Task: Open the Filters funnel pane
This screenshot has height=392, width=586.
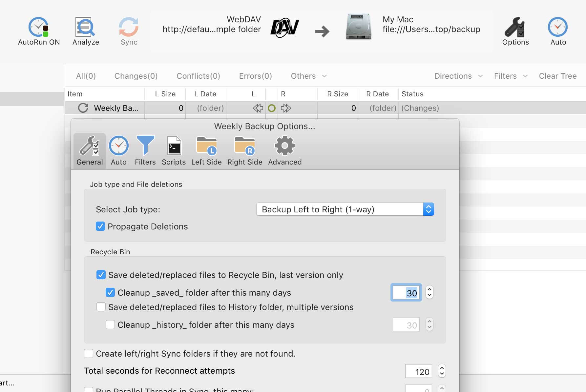Action: [x=145, y=146]
